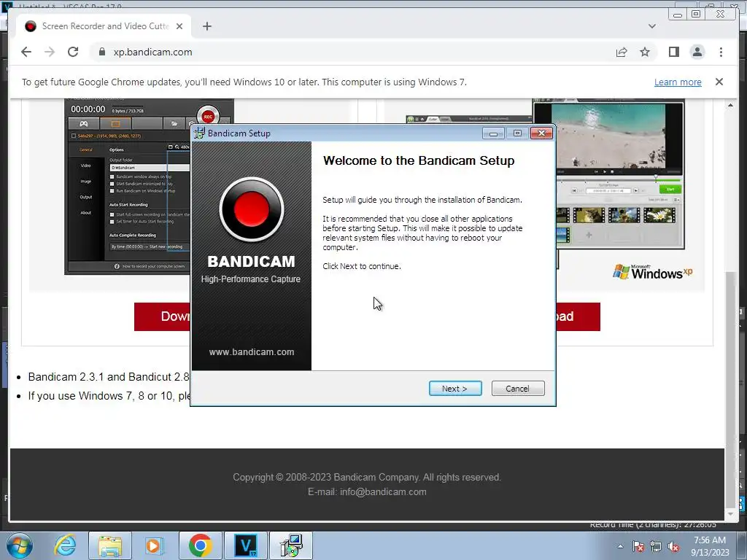Image resolution: width=747 pixels, height=560 pixels.
Task: Go forward in Chrome browser
Action: click(50, 52)
